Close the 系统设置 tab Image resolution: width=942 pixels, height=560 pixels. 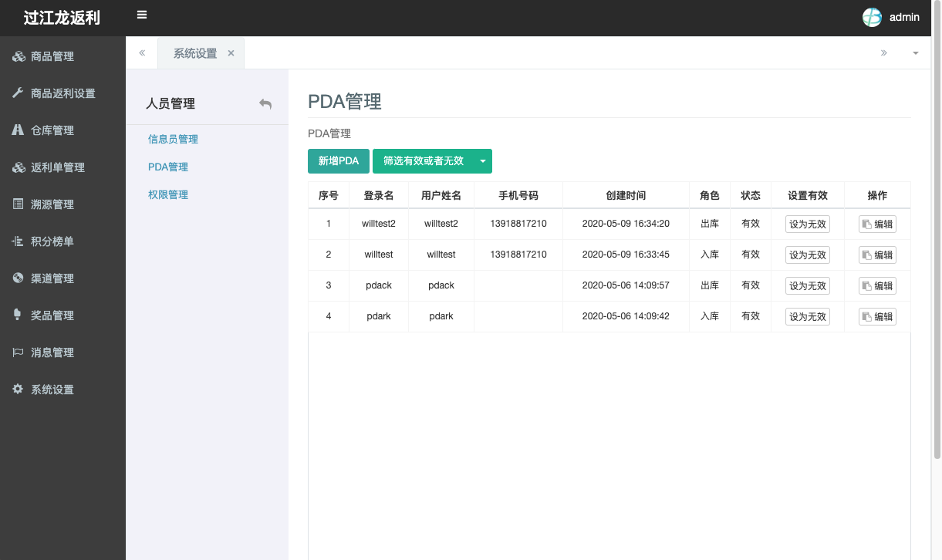(x=231, y=53)
